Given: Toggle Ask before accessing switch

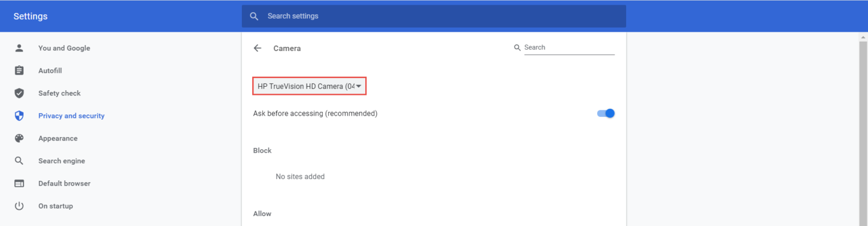Looking at the screenshot, I should tap(606, 113).
